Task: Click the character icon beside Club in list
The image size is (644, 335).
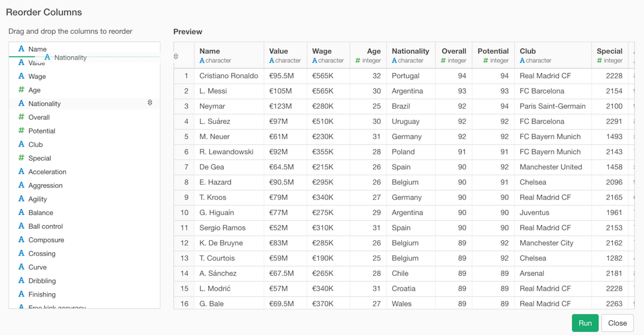Action: pos(21,144)
